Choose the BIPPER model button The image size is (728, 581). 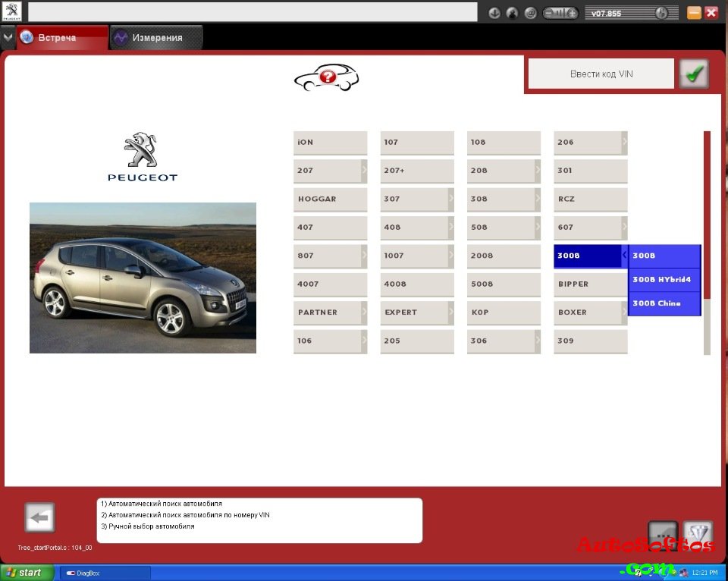tap(591, 284)
